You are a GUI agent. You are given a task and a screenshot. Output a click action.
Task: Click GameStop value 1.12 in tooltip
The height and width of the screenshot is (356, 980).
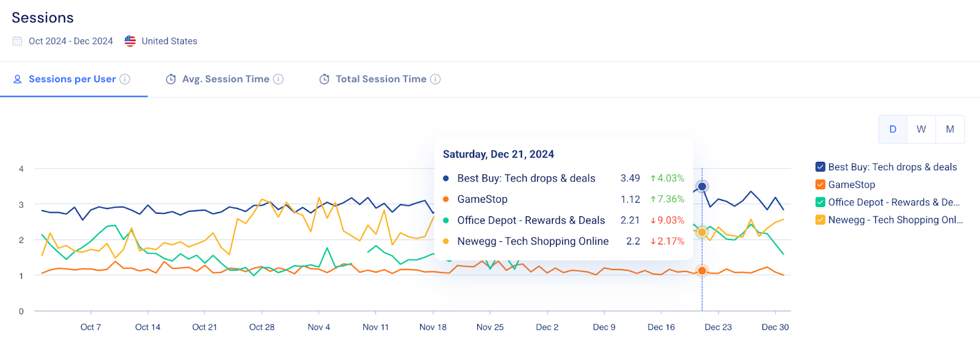click(x=630, y=199)
